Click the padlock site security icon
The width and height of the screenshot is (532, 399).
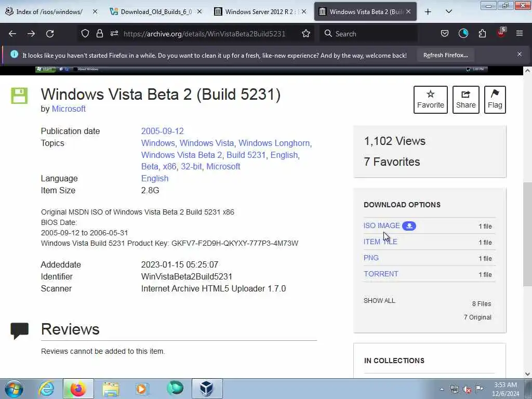pyautogui.click(x=99, y=33)
